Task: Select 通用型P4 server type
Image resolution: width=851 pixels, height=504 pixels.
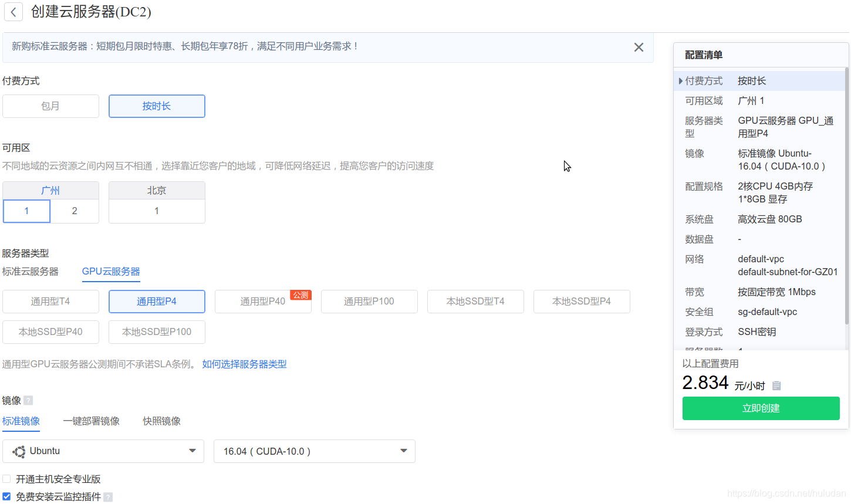Action: pos(157,302)
